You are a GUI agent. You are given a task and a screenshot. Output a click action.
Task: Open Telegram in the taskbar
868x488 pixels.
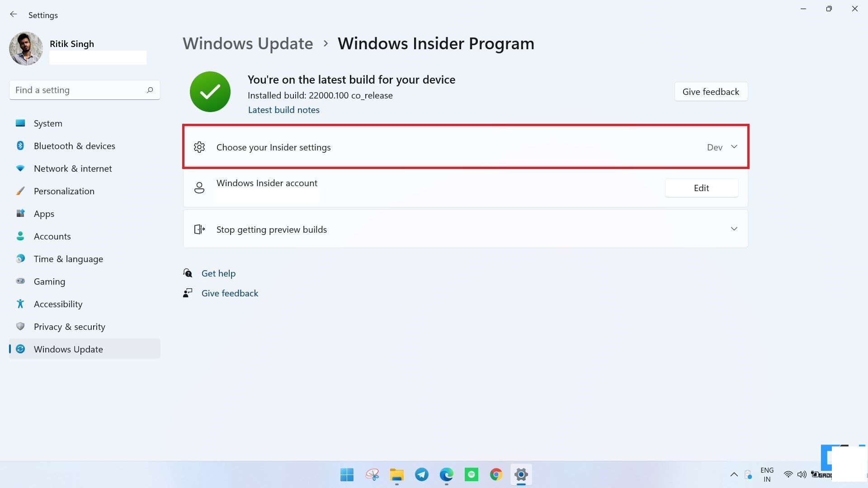pos(421,474)
